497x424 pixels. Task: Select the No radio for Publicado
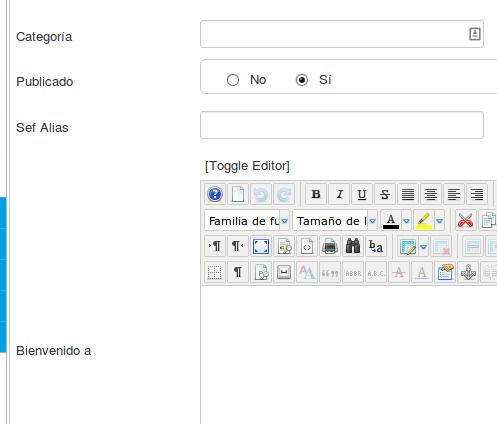(x=233, y=80)
